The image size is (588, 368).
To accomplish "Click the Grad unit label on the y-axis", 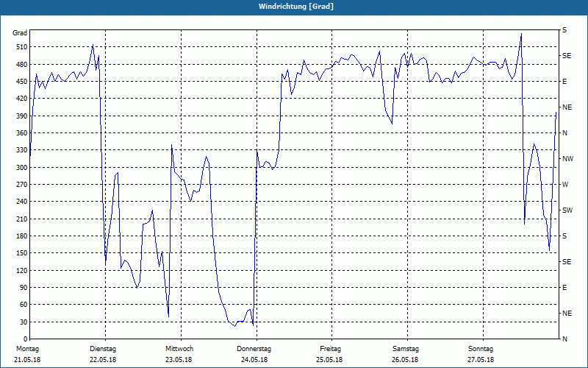I will point(20,33).
